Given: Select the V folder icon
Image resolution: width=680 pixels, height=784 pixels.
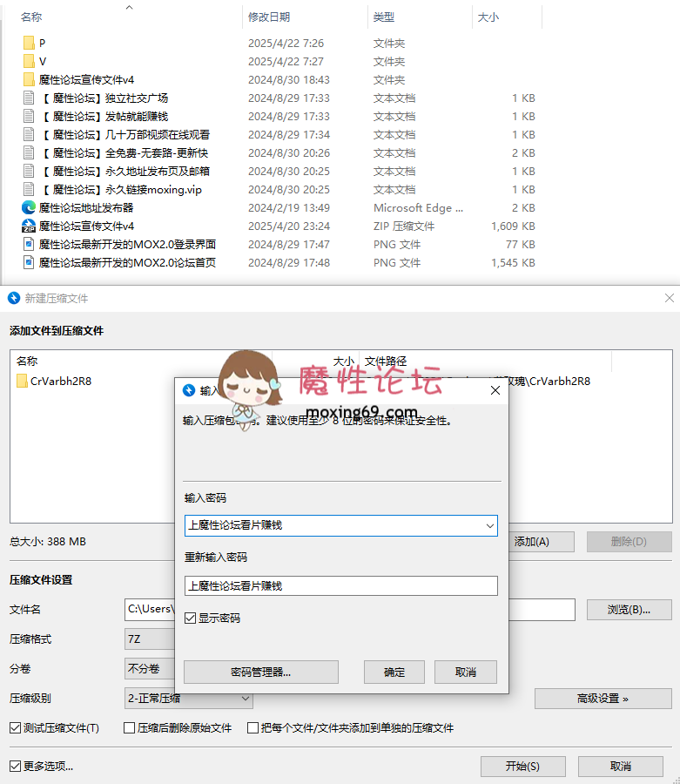Looking at the screenshot, I should 29,62.
